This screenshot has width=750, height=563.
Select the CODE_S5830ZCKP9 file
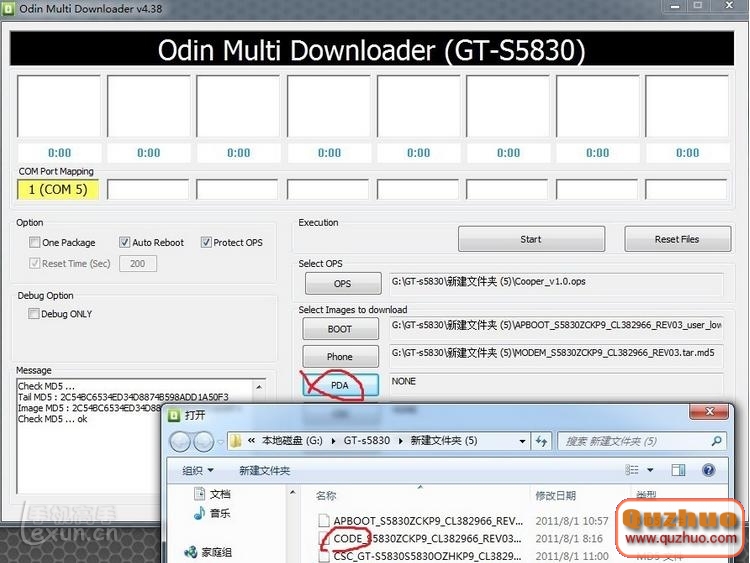coord(421,539)
